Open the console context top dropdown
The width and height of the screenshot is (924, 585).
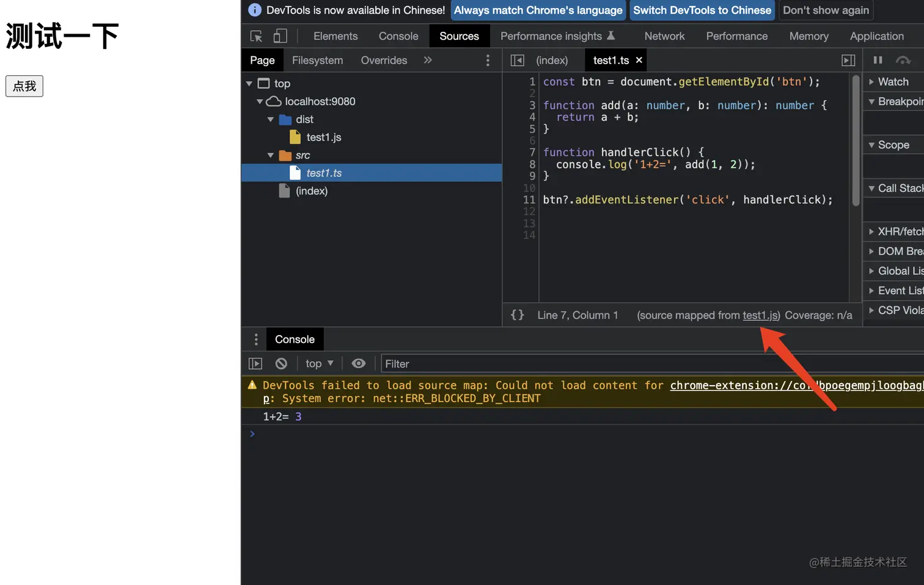point(320,364)
